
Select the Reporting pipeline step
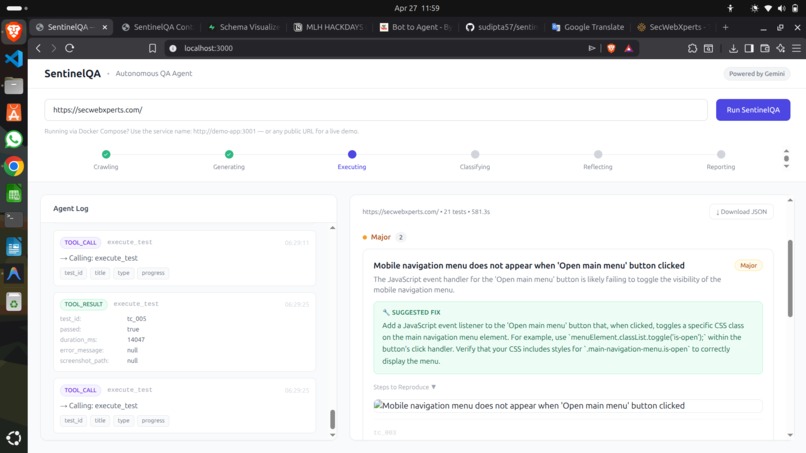pos(721,159)
